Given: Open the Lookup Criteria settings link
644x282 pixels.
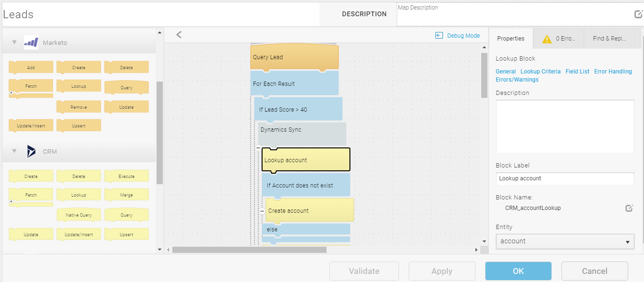Looking at the screenshot, I should pos(541,71).
